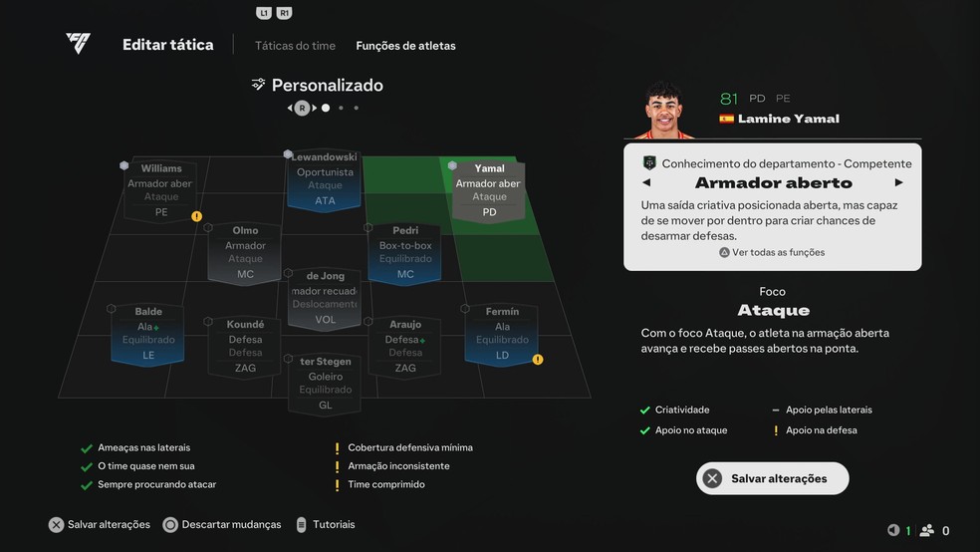Screen dimensions: 980x552
Task: Click hexagon badge on Lewandowski card
Action: click(x=288, y=153)
